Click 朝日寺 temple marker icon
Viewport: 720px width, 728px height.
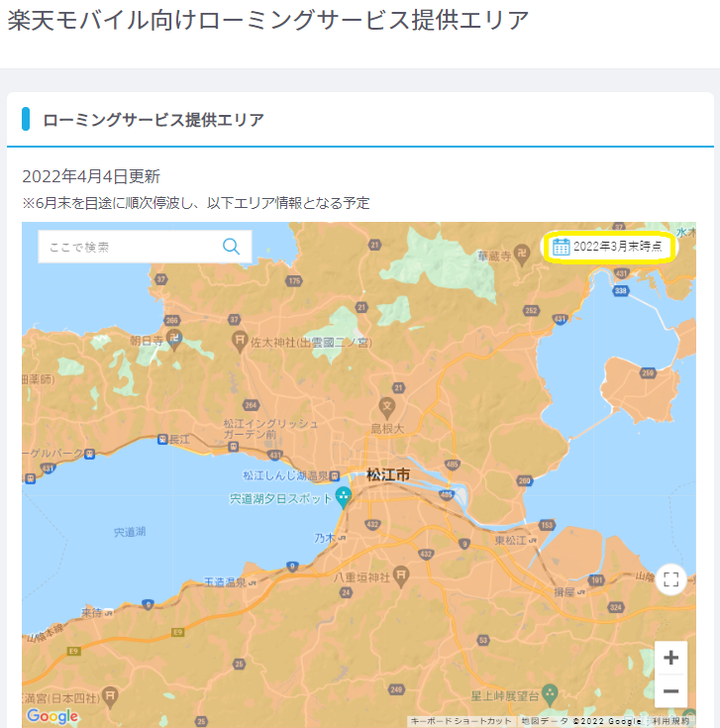(x=174, y=341)
